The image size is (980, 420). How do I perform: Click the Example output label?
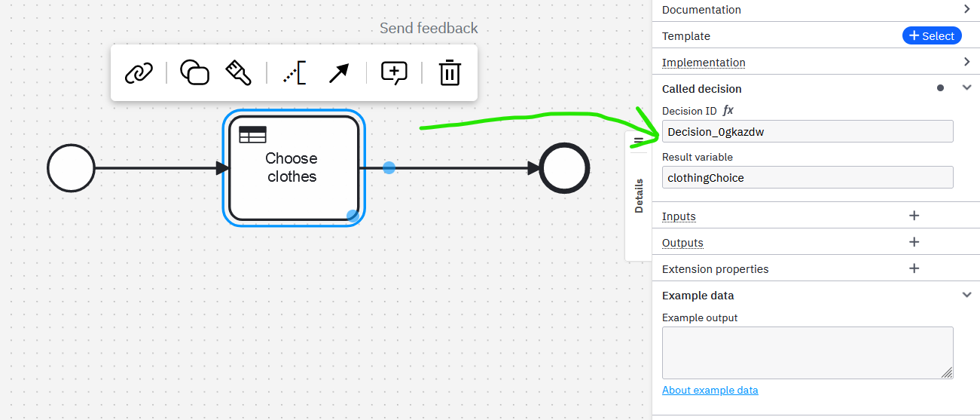coord(700,317)
